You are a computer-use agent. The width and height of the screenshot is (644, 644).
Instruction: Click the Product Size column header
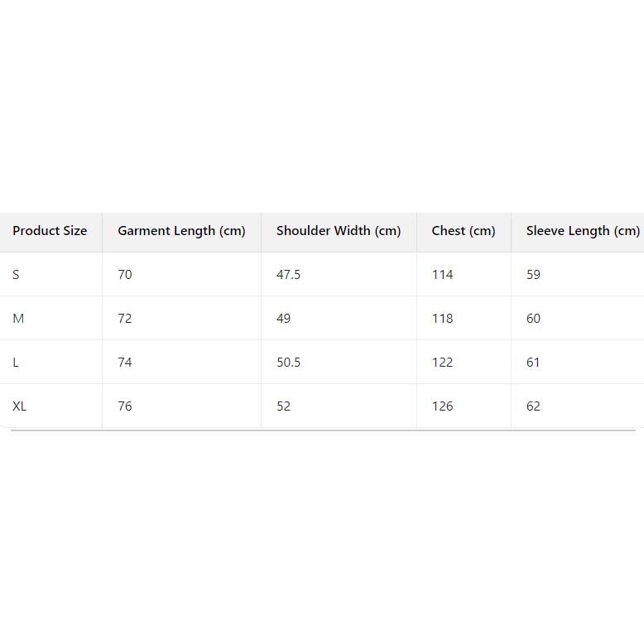(50, 231)
